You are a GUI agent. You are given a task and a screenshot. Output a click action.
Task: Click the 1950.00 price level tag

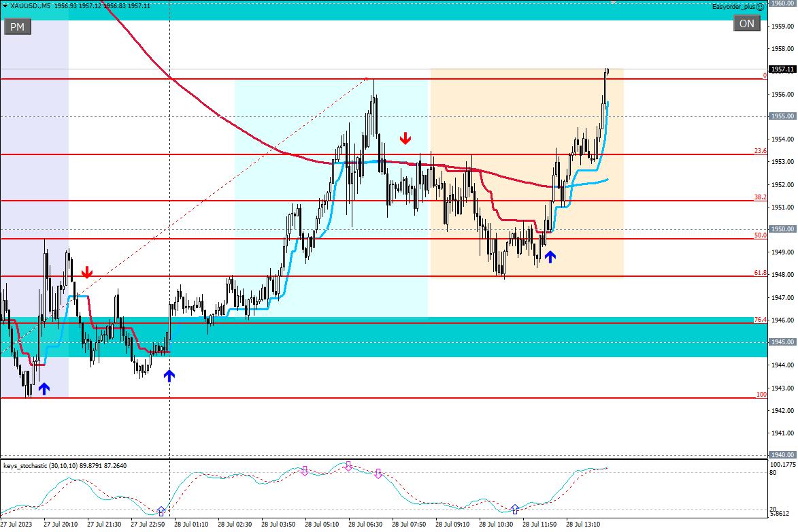[782, 229]
